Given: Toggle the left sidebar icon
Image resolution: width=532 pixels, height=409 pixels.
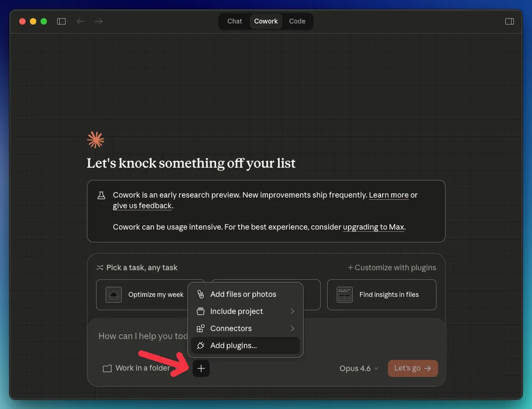Looking at the screenshot, I should tap(61, 21).
